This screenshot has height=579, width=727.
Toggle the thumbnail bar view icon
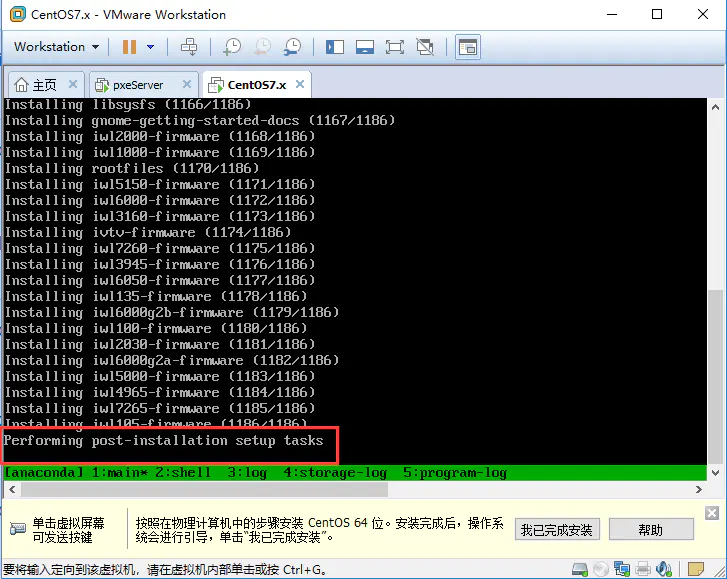(365, 47)
